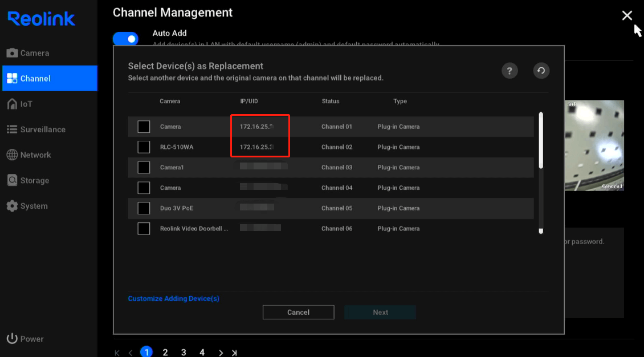Open the help question mark icon
This screenshot has height=357, width=644.
[510, 71]
